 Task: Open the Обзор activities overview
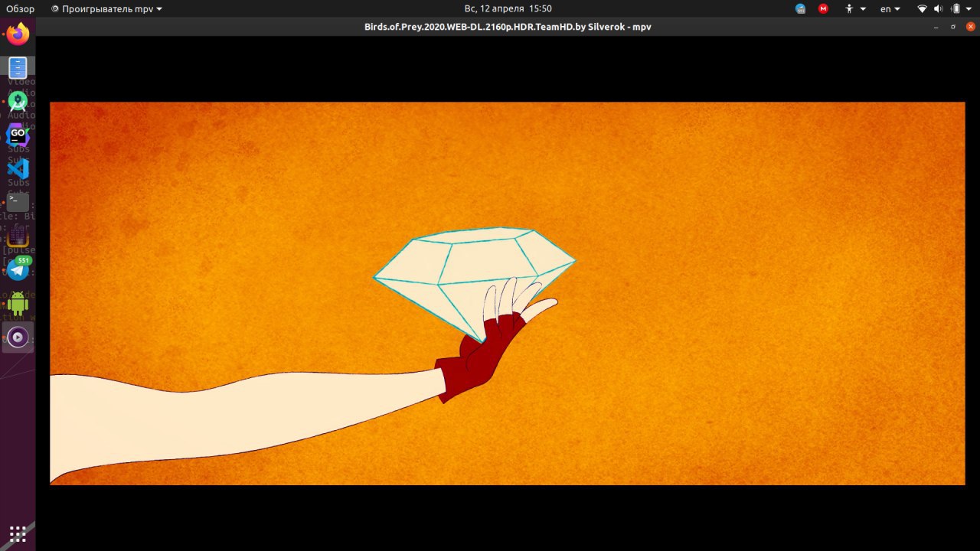[20, 8]
